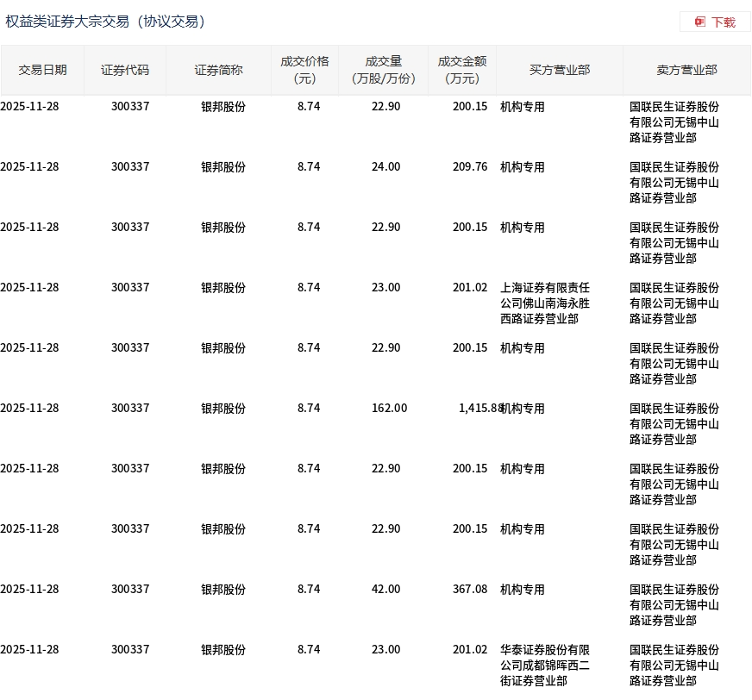Click 银邦股份 in the 上海证券 buyer row

pyautogui.click(x=223, y=287)
